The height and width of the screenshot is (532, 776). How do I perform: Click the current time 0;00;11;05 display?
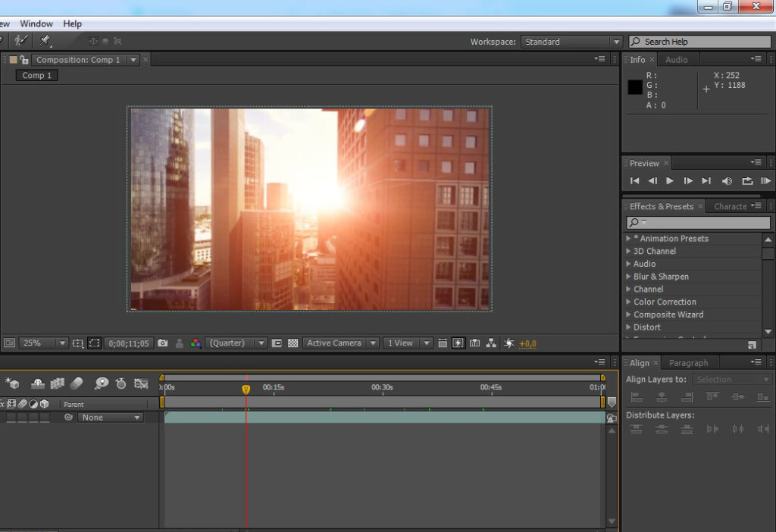coord(128,343)
